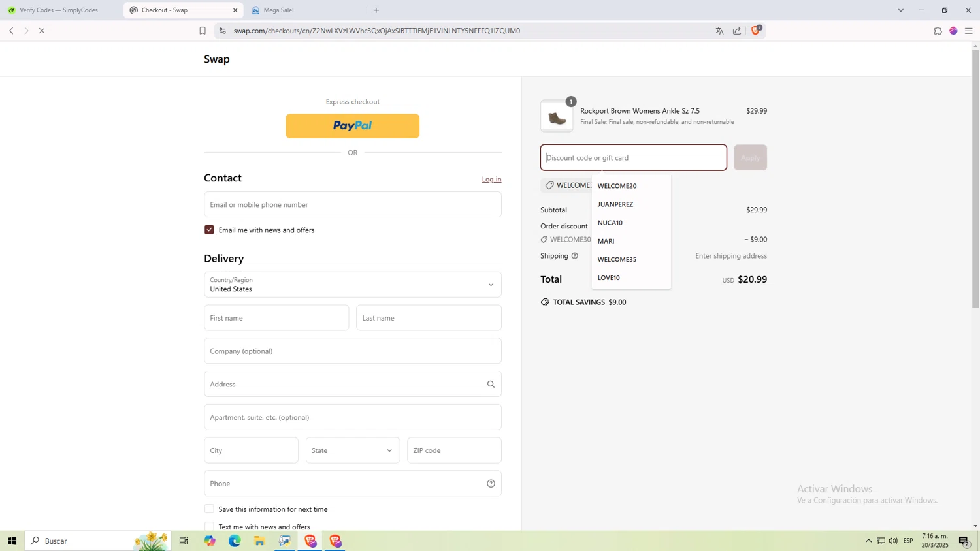The width and height of the screenshot is (980, 551).
Task: Open the volume control in the tray
Action: (893, 541)
